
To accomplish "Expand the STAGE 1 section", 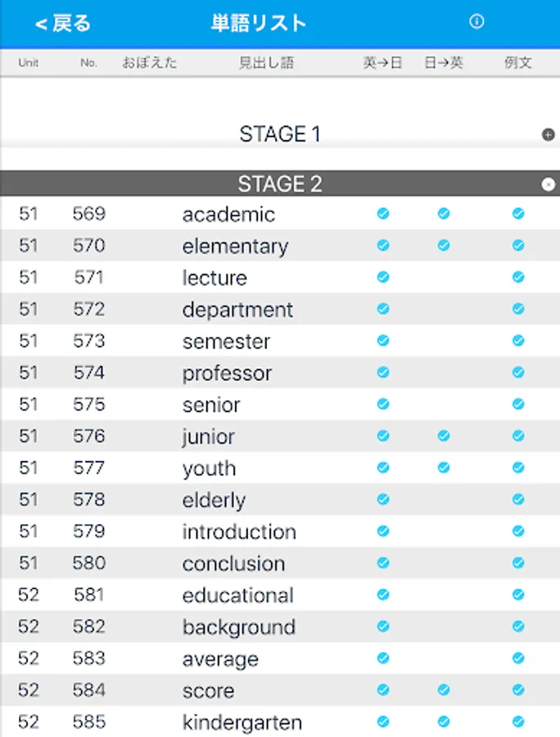I will 548,135.
